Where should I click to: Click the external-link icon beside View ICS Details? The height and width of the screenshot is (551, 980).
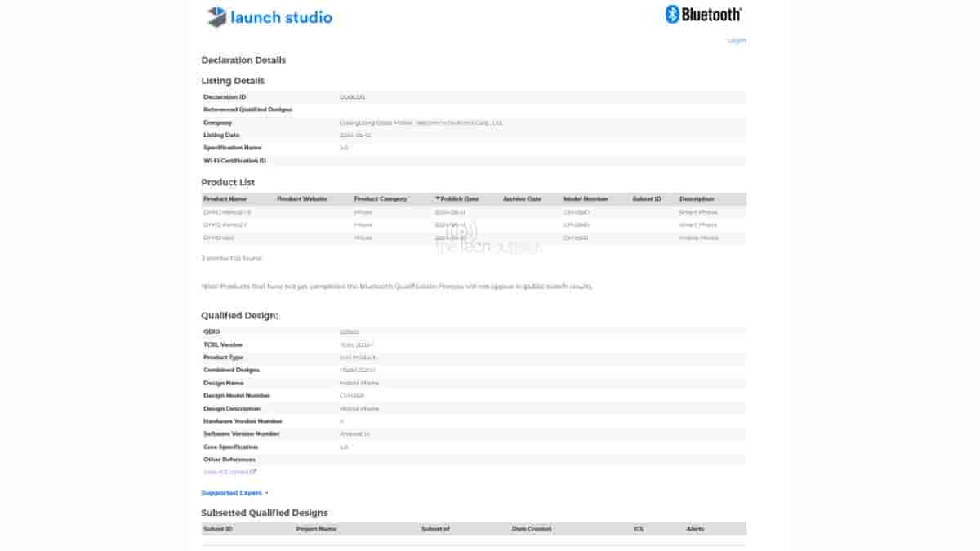254,472
